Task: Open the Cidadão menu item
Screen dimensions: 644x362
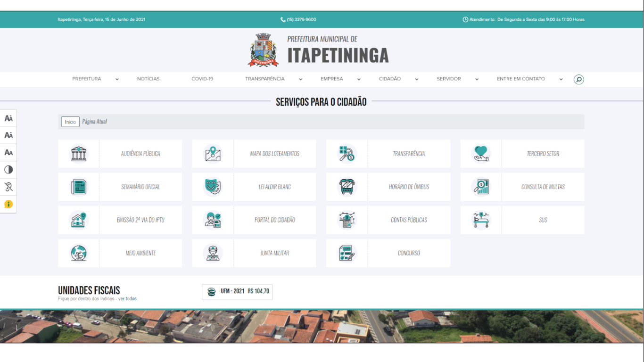Action: 390,79
